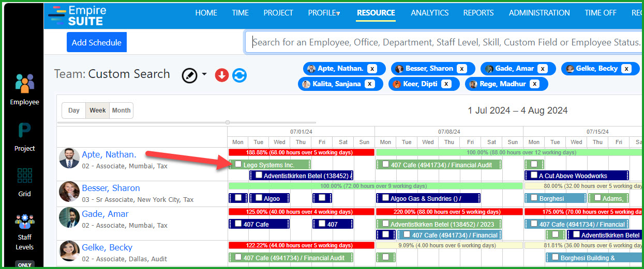Screen dimensions: 644x269
Task: Check Nathan's Adventistkirken Betel (138452) box
Action: (x=259, y=175)
